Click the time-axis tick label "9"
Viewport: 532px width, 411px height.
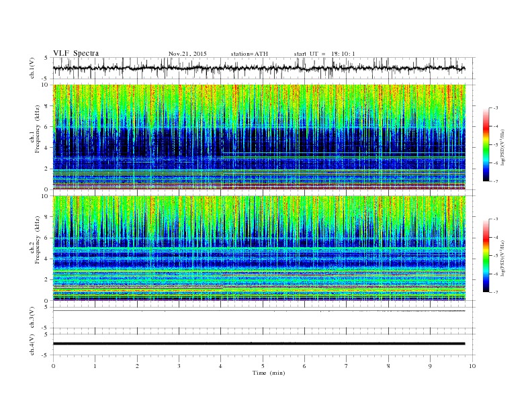(x=430, y=366)
